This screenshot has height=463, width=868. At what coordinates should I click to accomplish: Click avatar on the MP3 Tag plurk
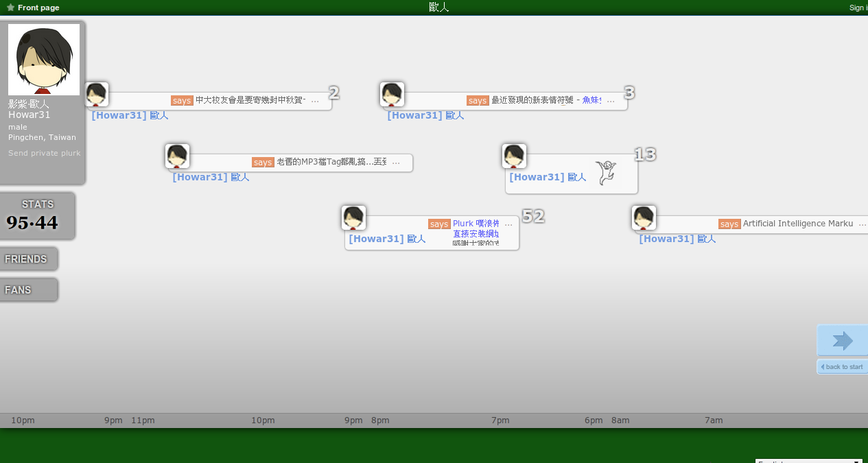click(177, 156)
